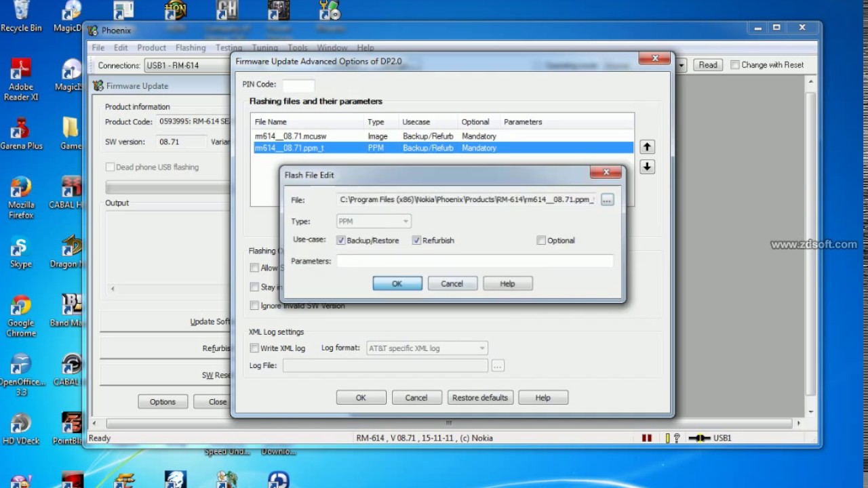
Task: Open the Type PPM dropdown
Action: [374, 221]
